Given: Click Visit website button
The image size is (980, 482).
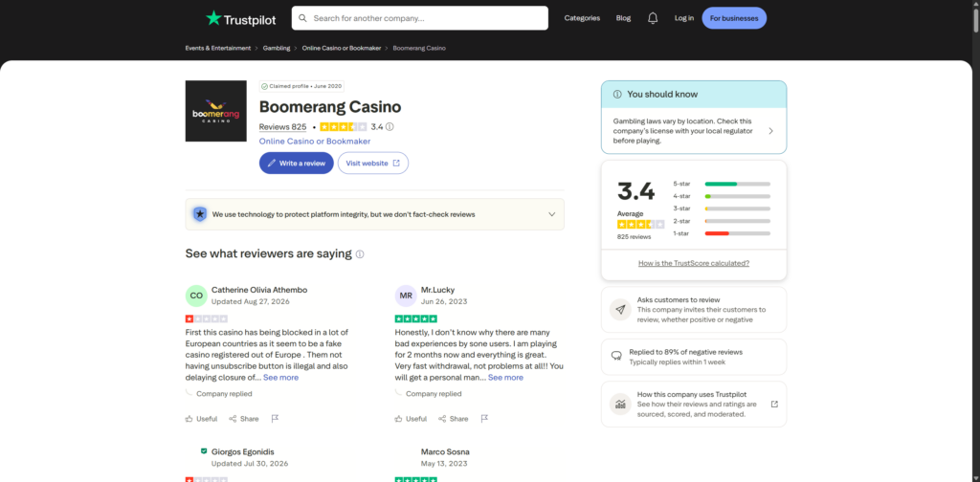Looking at the screenshot, I should click(x=373, y=163).
